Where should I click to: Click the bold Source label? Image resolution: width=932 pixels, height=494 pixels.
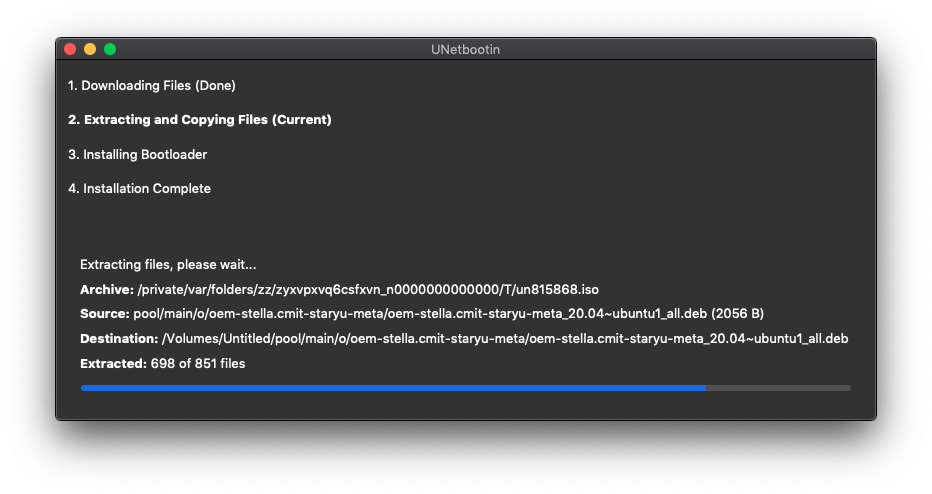[x=105, y=314]
